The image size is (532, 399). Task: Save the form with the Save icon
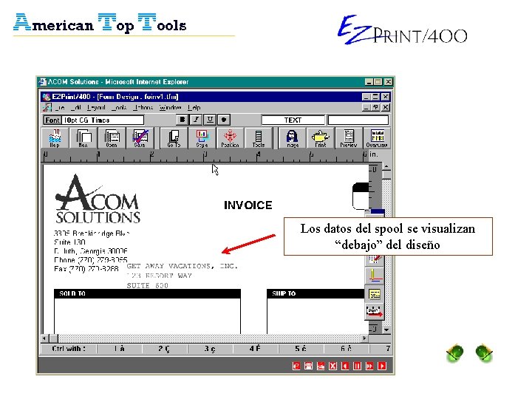tap(140, 138)
